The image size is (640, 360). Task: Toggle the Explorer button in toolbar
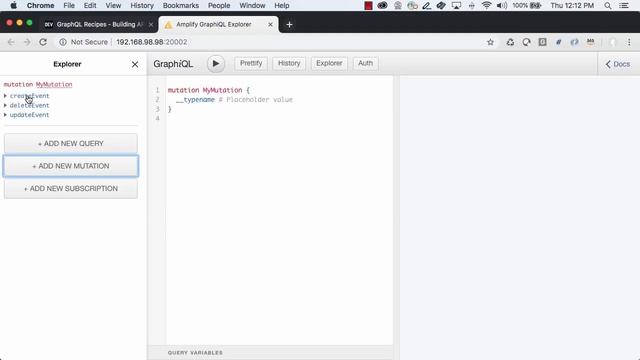[329, 63]
